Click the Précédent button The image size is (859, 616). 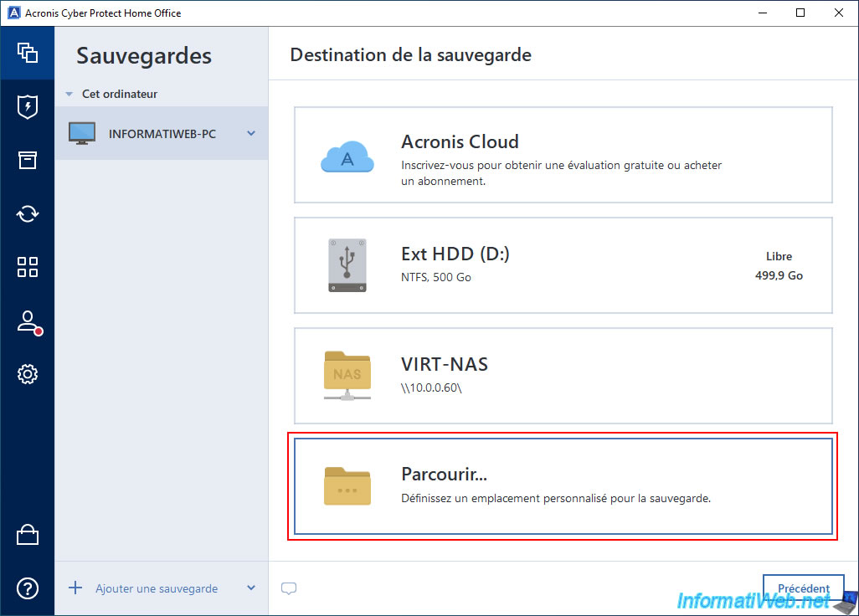[x=803, y=588]
